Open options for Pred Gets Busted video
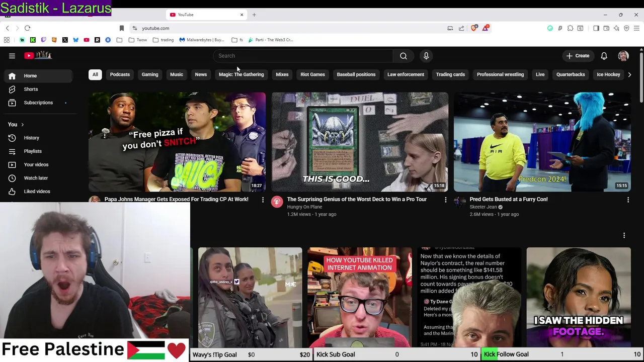Screen dimensions: 644x362 click(628, 200)
